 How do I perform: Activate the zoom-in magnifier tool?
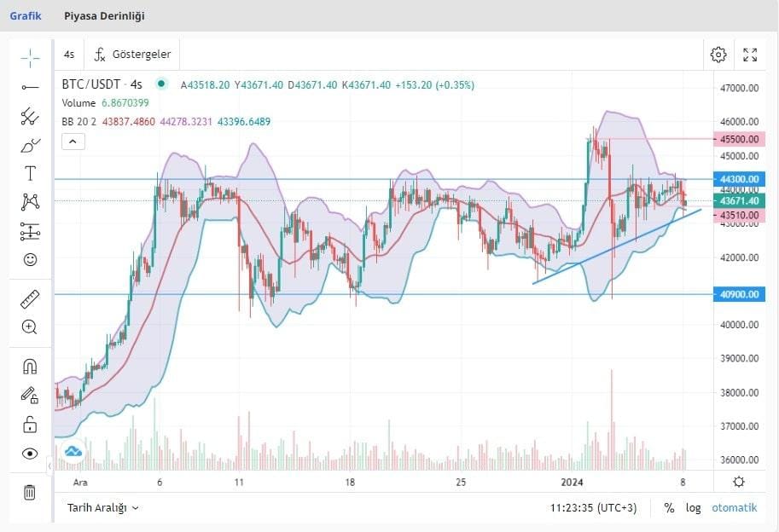point(29,326)
